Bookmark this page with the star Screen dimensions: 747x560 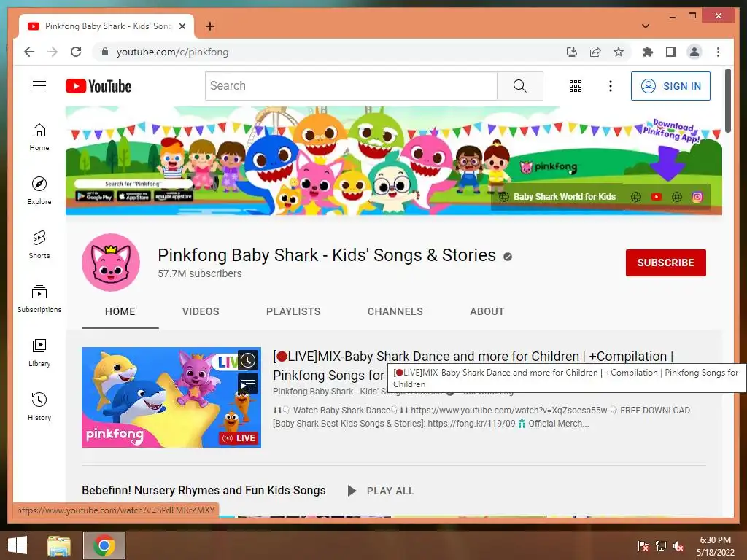click(x=619, y=52)
